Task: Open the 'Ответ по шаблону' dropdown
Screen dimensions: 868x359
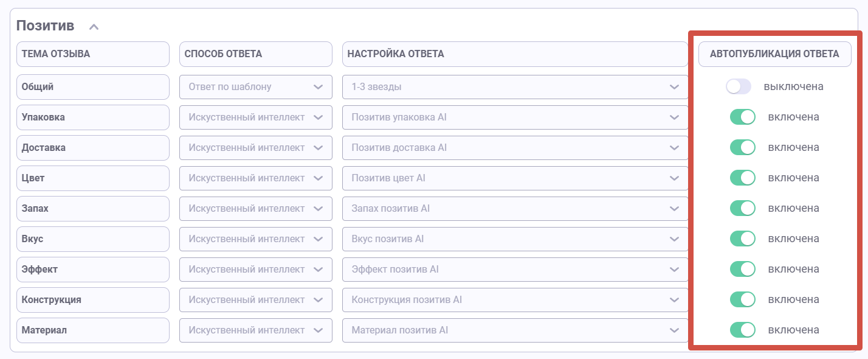Action: point(255,86)
